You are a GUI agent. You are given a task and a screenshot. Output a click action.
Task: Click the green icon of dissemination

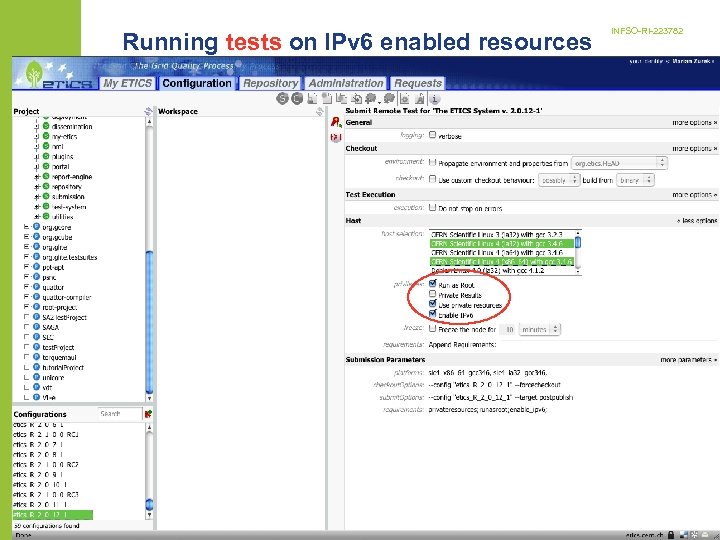coord(46,126)
